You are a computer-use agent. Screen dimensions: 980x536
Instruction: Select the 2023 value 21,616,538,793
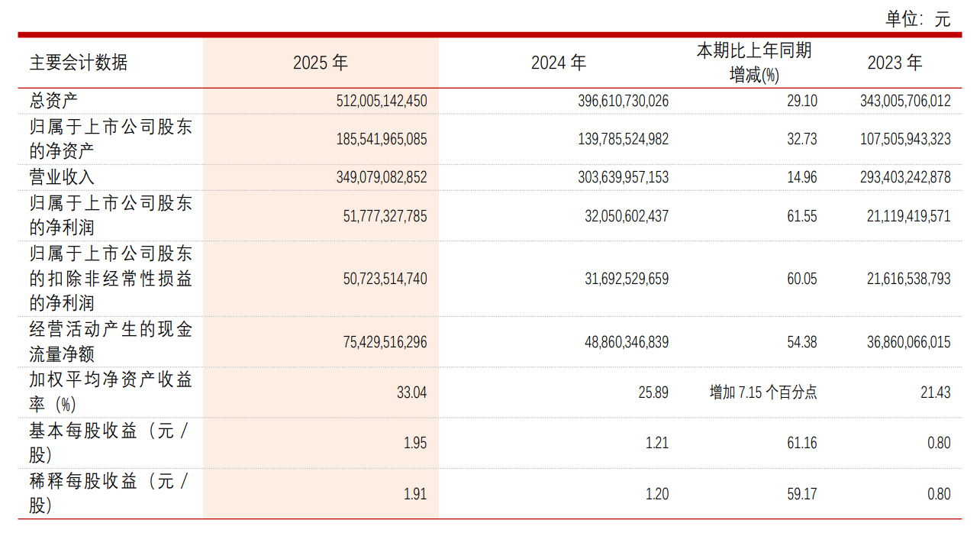(908, 279)
